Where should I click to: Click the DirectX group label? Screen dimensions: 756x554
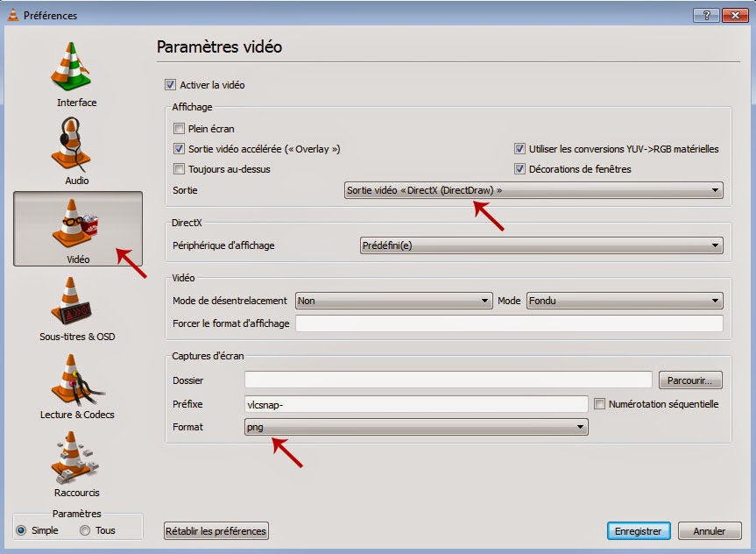pyautogui.click(x=187, y=223)
